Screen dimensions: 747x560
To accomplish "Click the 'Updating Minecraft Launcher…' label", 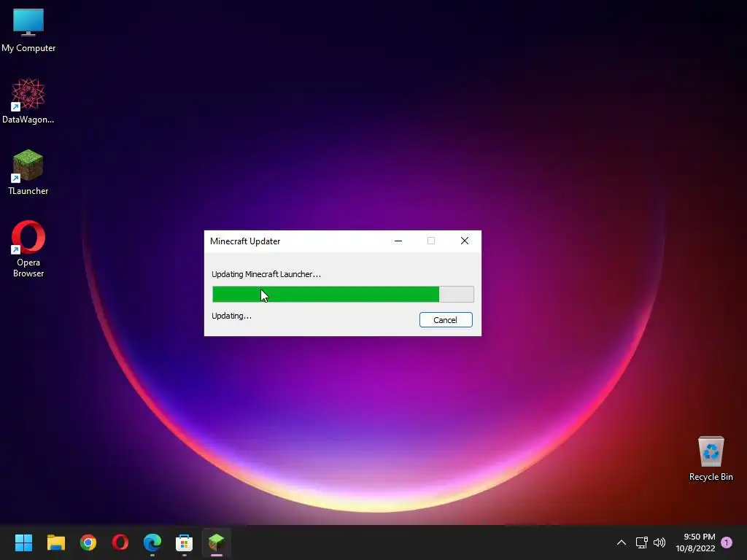I will click(x=266, y=274).
